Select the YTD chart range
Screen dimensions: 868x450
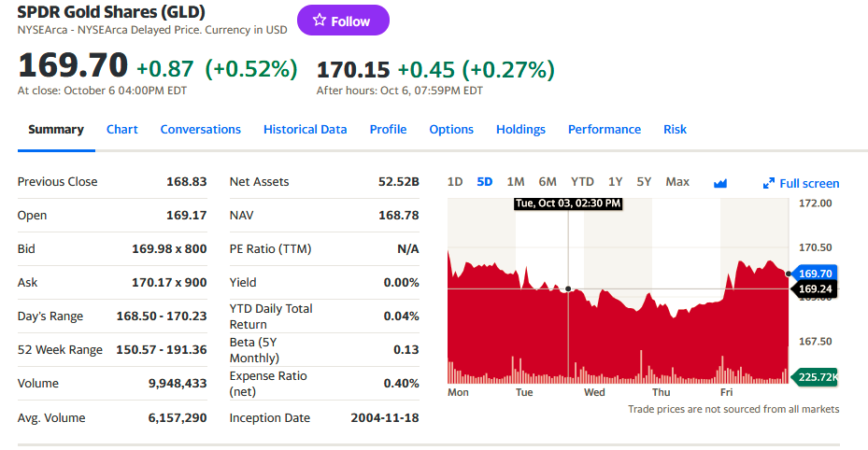click(582, 182)
